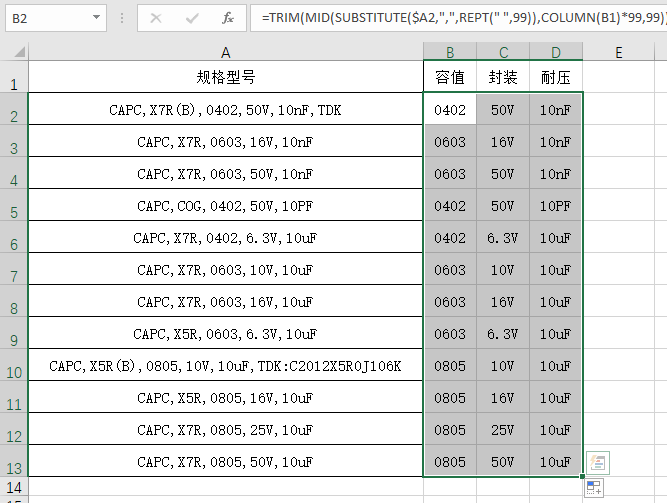Expand the Name Box dropdown arrow

click(96, 18)
